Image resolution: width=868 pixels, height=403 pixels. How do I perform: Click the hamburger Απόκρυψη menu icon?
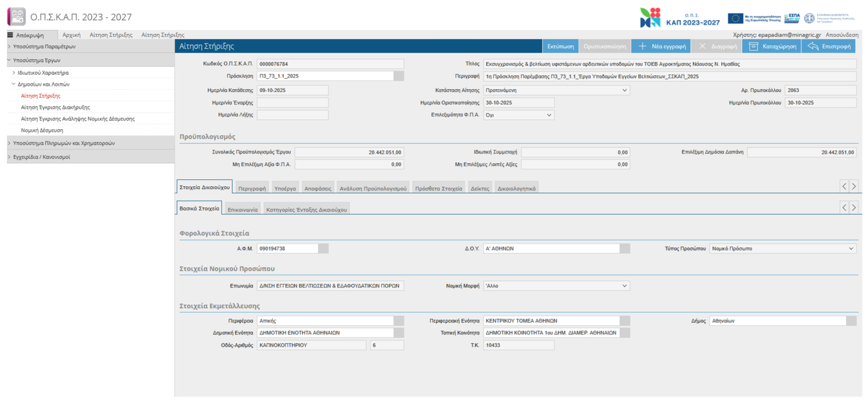(10, 35)
